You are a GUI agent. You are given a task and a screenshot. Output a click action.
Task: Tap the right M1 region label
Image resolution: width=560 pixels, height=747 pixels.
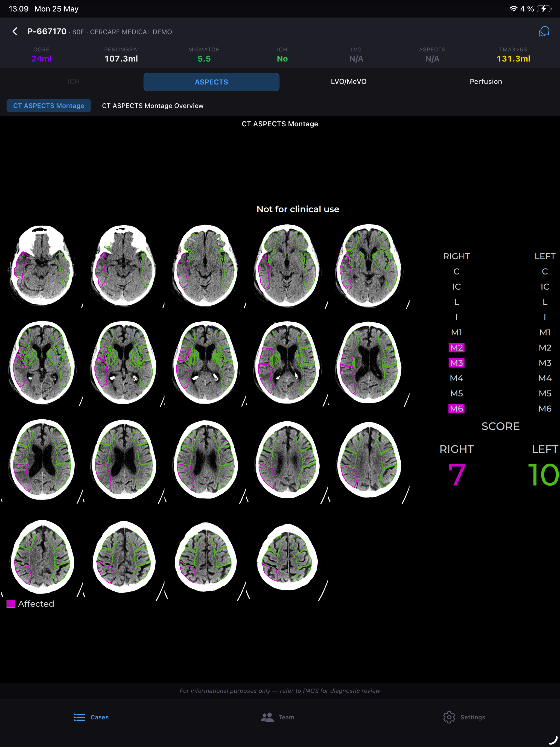pyautogui.click(x=456, y=333)
